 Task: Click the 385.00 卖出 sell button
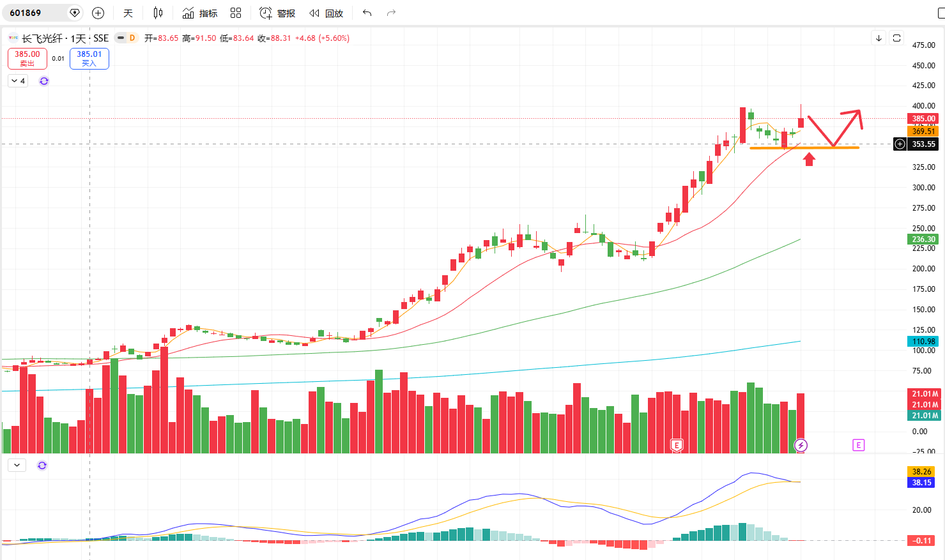coord(27,59)
